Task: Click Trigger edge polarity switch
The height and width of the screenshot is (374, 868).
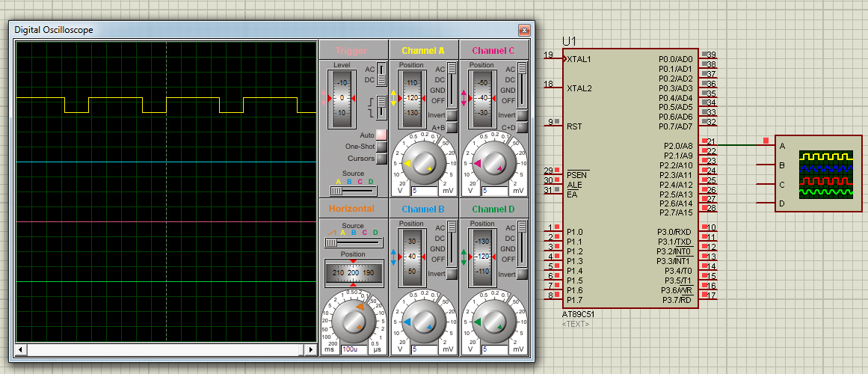Action: [x=381, y=108]
